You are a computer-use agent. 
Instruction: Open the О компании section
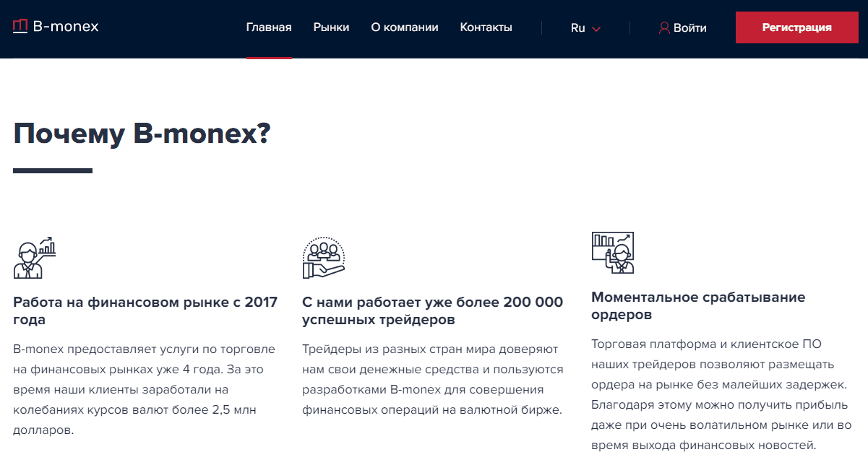coord(405,27)
